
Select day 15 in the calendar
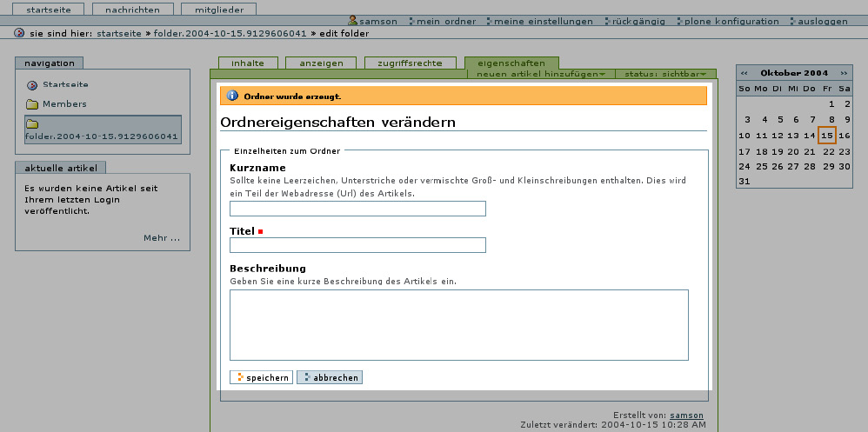(x=826, y=135)
